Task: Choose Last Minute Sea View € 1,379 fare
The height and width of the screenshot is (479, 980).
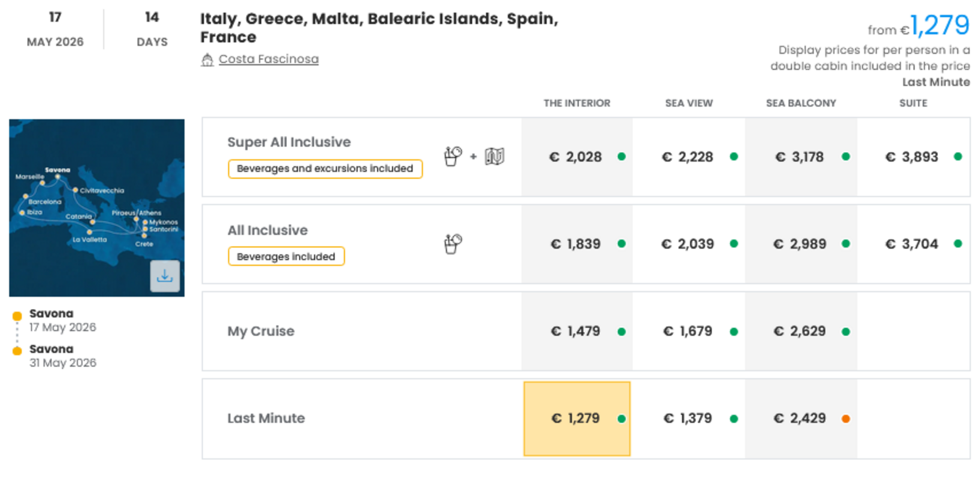Action: 688,419
